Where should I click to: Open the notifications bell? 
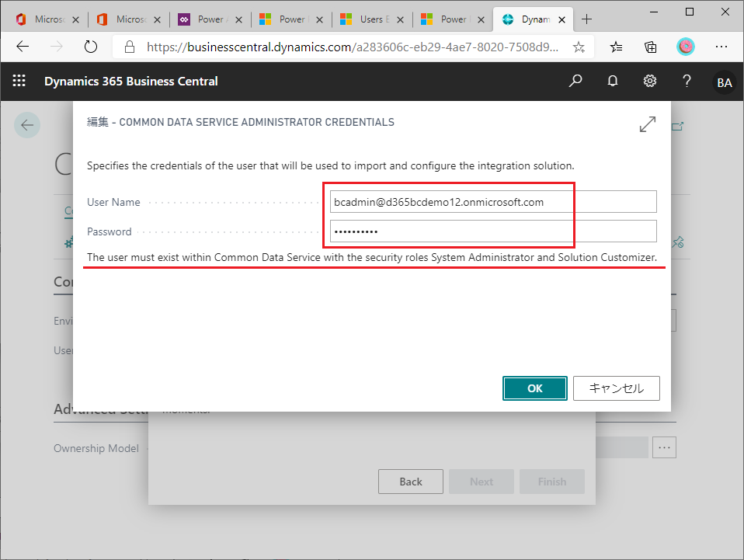tap(613, 81)
